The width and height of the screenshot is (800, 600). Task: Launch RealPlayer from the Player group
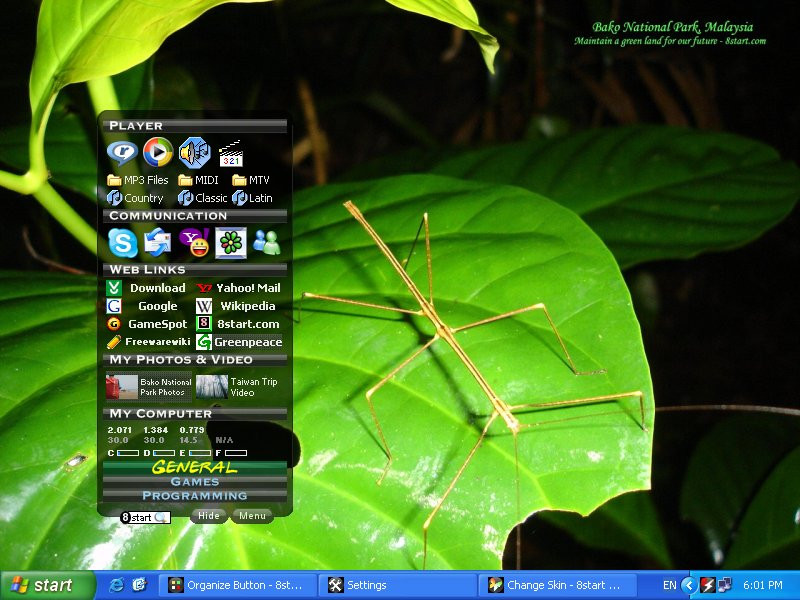tap(122, 152)
